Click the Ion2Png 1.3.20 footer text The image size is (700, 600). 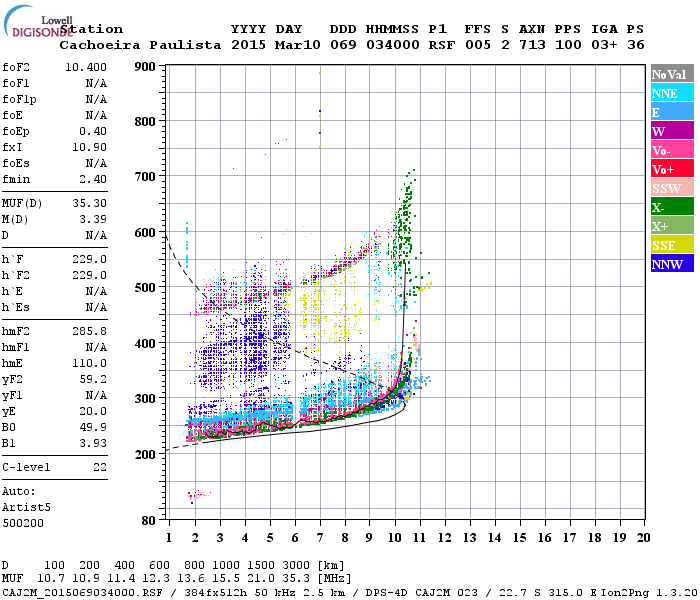(649, 593)
